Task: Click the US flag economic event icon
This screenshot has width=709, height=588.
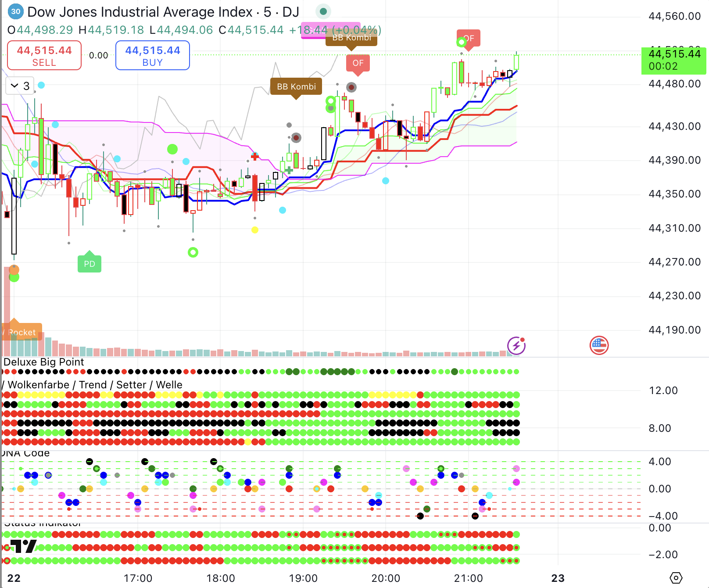Action: (599, 345)
